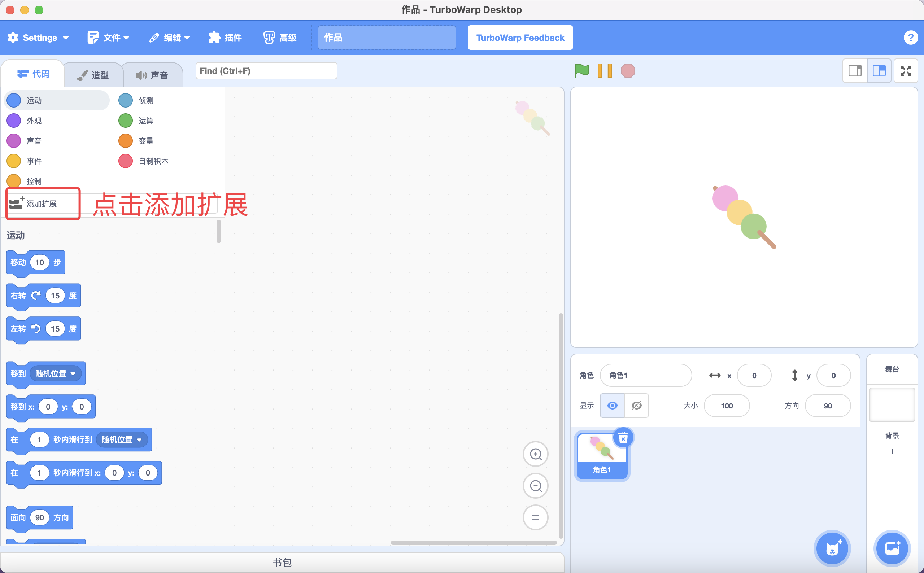Switch stage to small layout mode
Screen dimensions: 924x573
point(855,70)
